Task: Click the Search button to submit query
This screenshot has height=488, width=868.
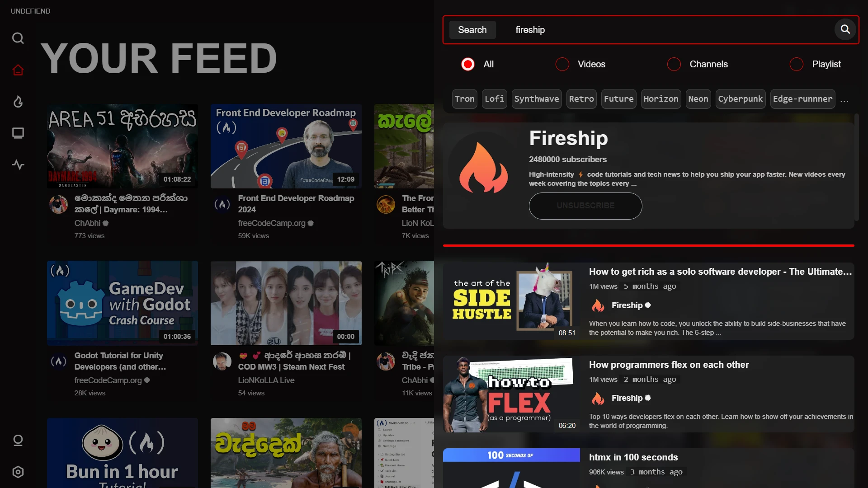Action: (x=472, y=29)
